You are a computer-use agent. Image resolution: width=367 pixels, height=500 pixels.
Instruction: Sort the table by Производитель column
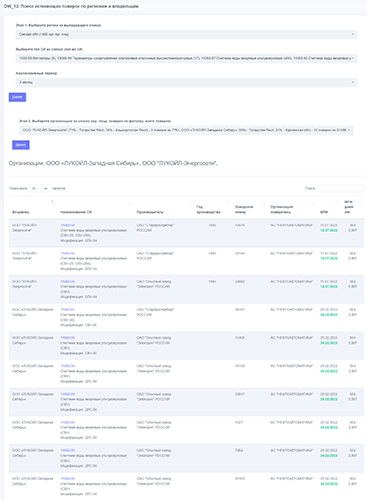click(163, 207)
